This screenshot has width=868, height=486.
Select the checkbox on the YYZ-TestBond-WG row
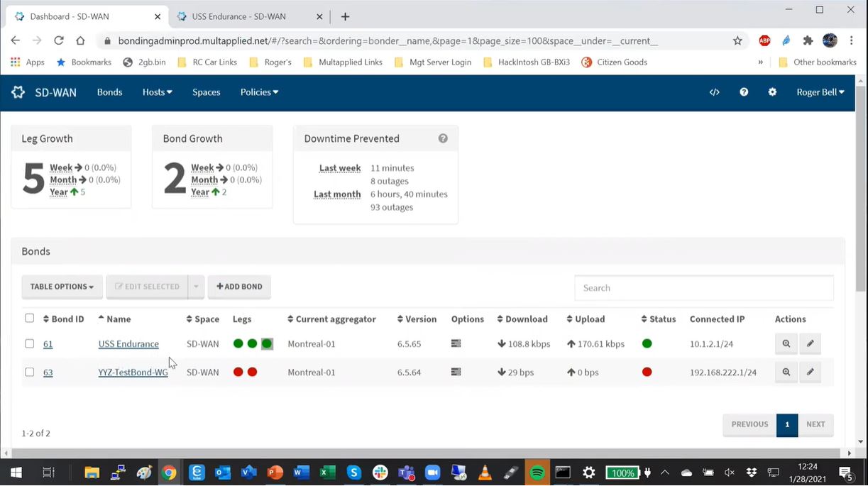(x=29, y=372)
